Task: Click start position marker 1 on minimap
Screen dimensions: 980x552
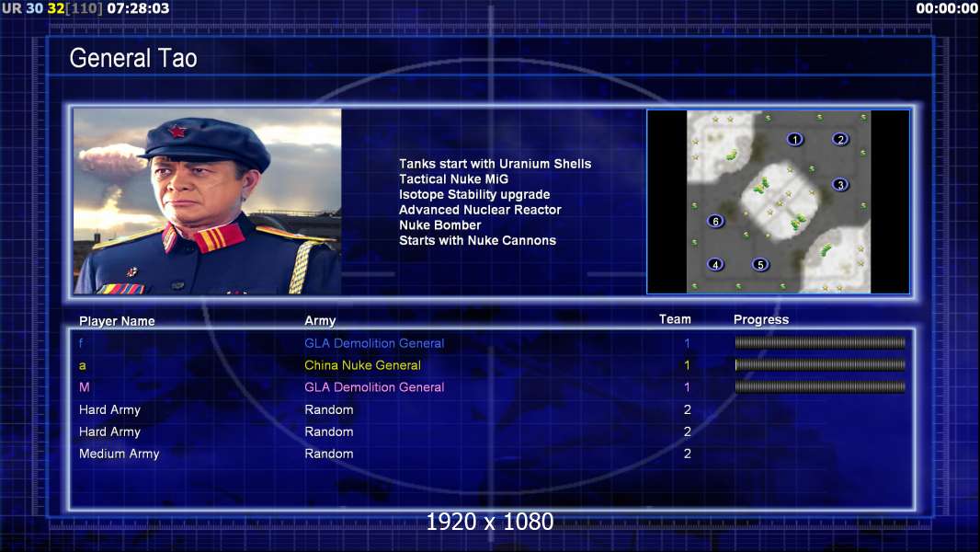Action: [794, 140]
